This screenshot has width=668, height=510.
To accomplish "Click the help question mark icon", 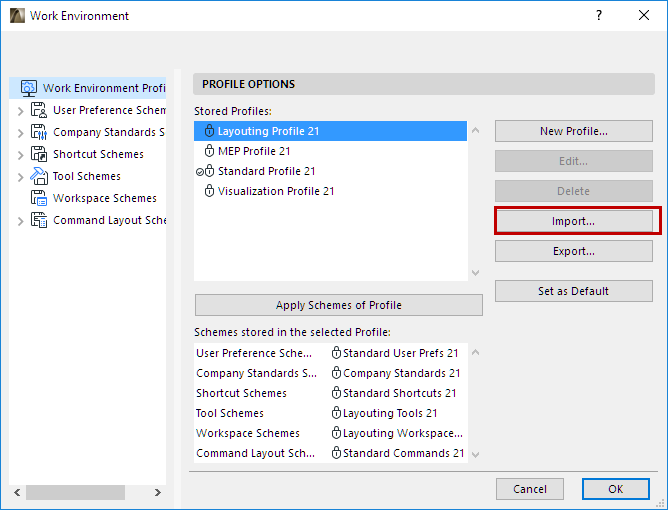I will [x=598, y=16].
